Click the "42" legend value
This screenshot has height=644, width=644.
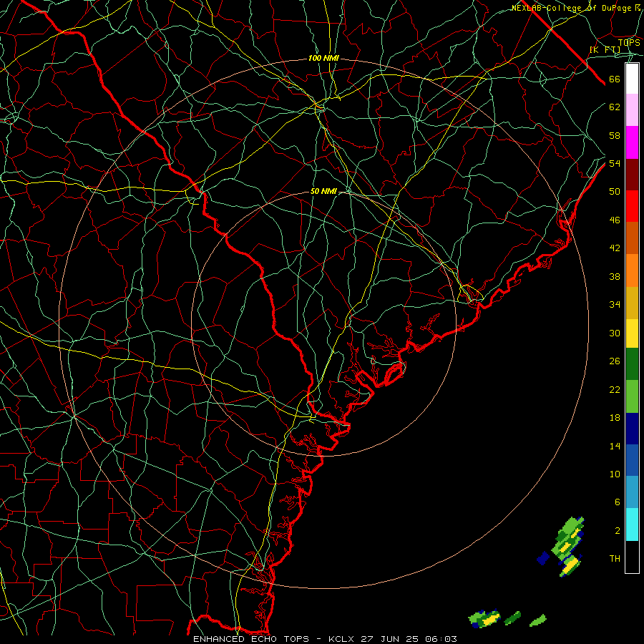tap(615, 248)
